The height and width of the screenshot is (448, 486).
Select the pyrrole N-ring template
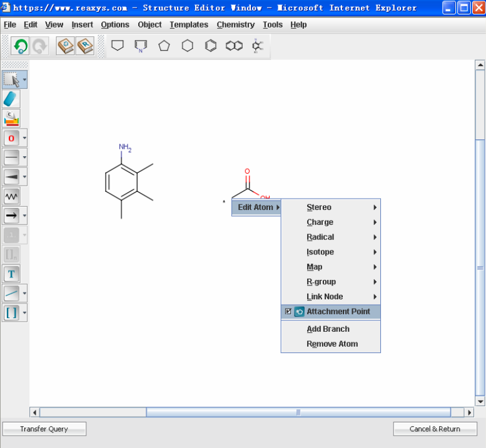tap(141, 46)
